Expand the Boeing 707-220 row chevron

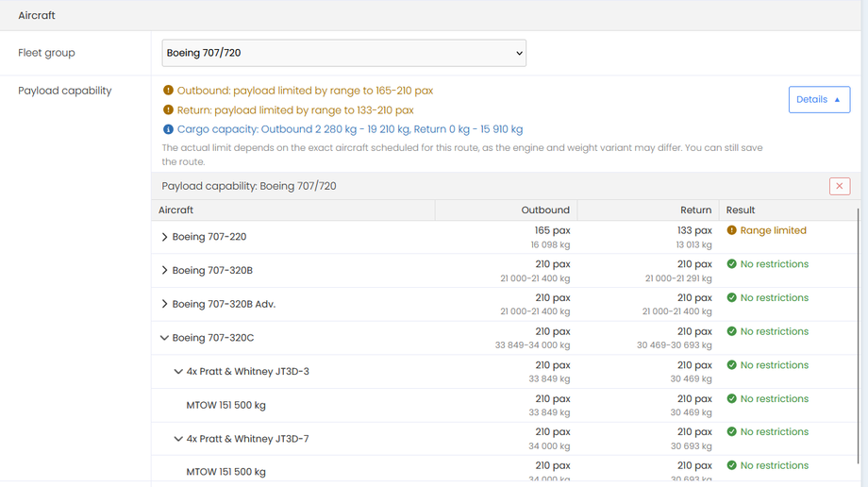point(164,237)
